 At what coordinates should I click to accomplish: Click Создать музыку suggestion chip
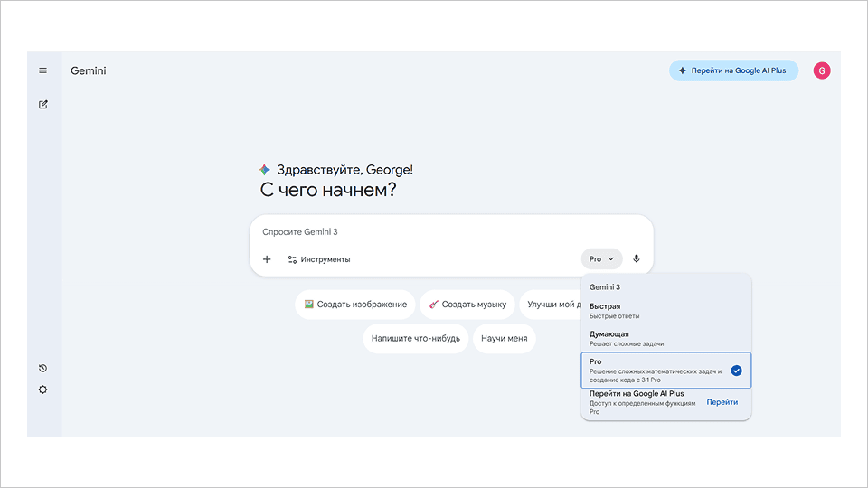(467, 305)
